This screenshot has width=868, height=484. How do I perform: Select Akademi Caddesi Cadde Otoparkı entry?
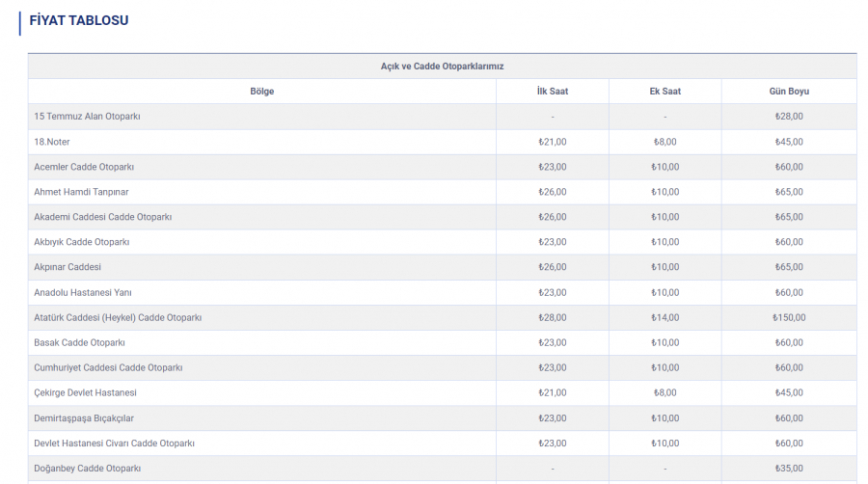point(103,217)
